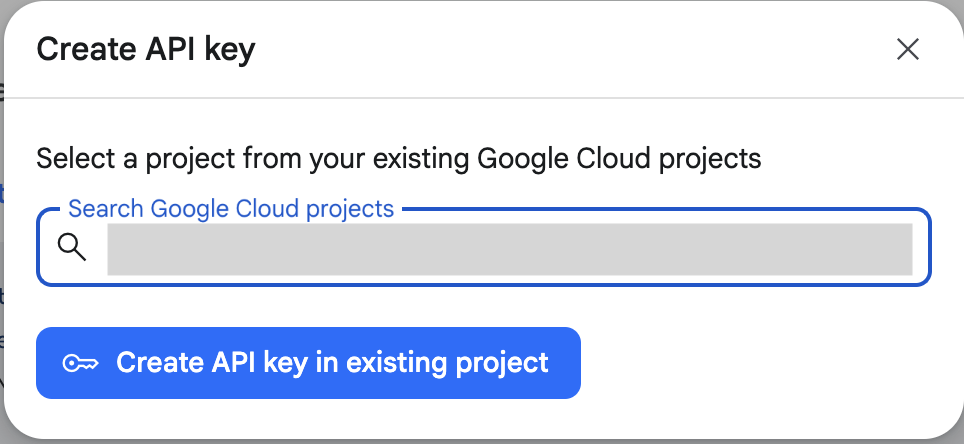Close the Create API key dialog

907,49
